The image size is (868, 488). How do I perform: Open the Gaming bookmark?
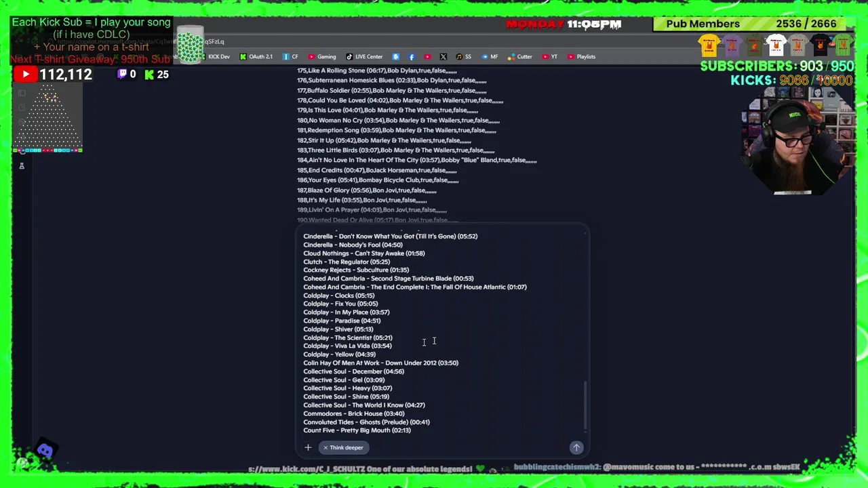coord(322,57)
